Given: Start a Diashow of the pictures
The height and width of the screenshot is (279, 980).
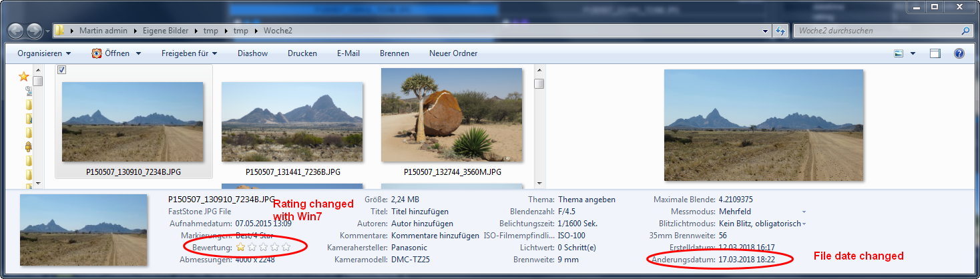Looking at the screenshot, I should [x=252, y=53].
